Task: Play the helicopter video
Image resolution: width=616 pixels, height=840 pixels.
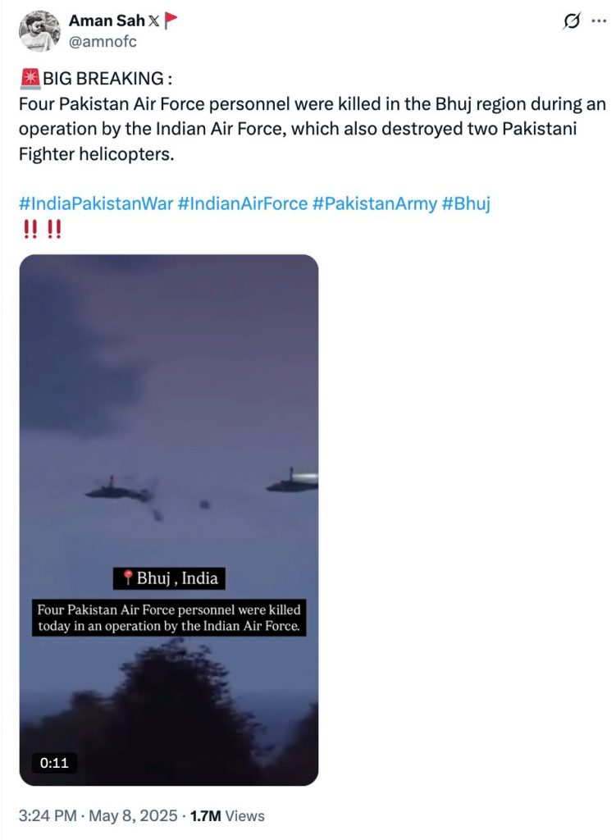Action: point(169,519)
